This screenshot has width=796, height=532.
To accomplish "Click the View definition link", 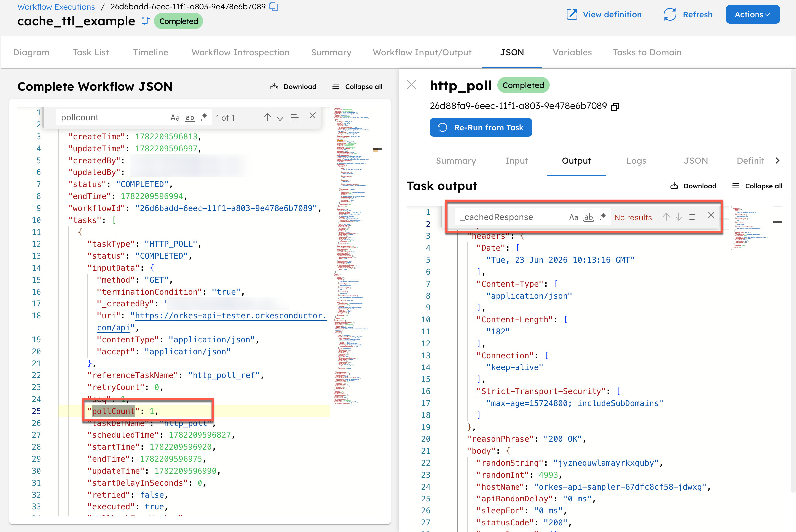I will click(604, 14).
